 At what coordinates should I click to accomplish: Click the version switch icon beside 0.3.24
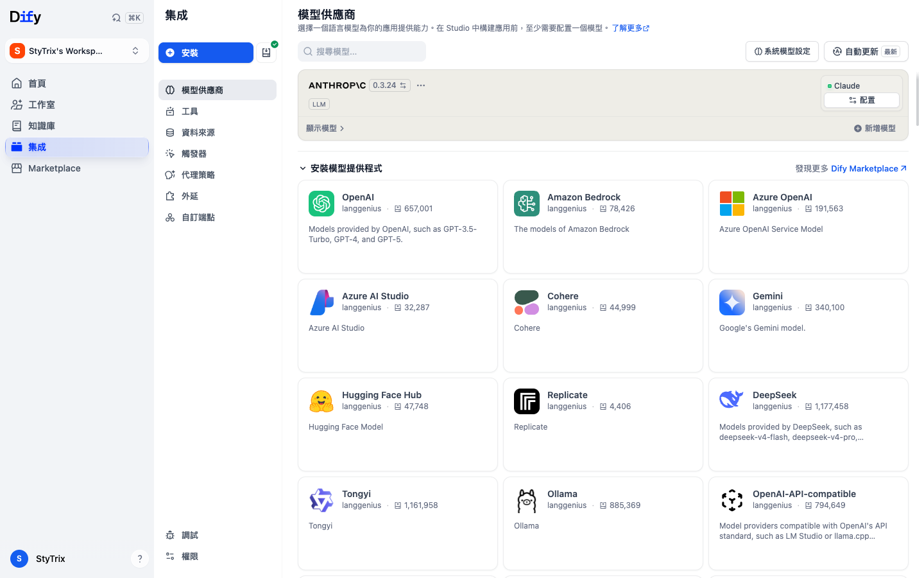(403, 85)
